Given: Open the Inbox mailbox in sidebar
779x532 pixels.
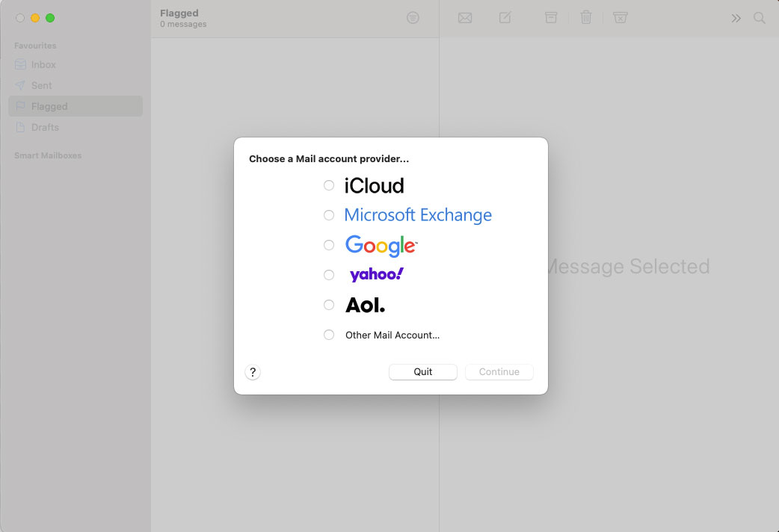Looking at the screenshot, I should tap(76, 64).
